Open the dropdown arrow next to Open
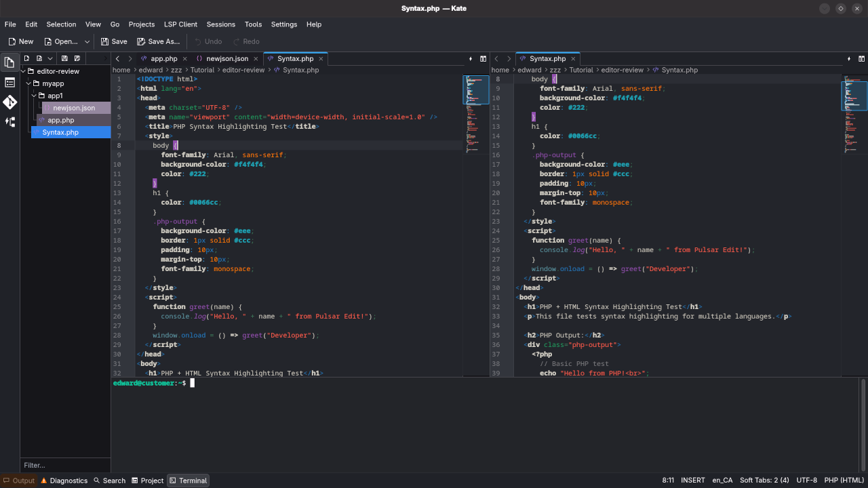 click(x=87, y=41)
